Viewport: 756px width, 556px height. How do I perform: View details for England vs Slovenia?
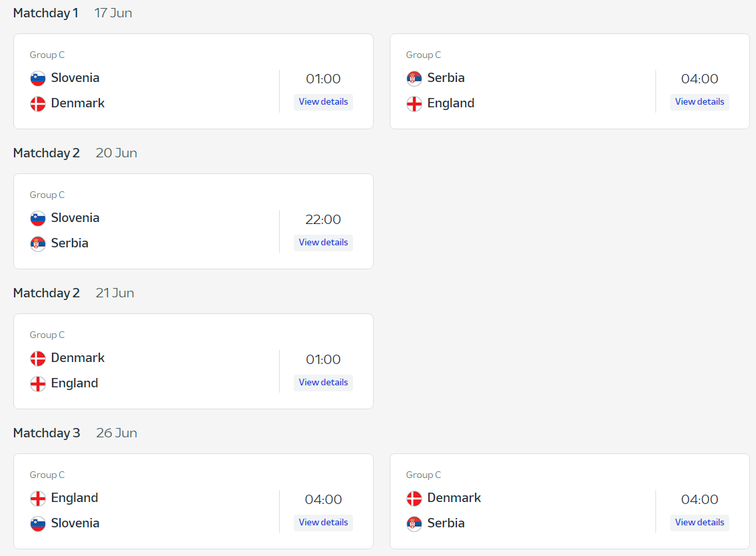coord(323,523)
